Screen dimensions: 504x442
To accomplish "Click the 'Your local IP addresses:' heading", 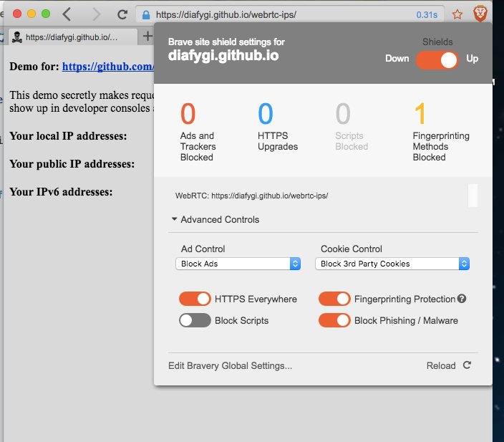I will [x=68, y=136].
